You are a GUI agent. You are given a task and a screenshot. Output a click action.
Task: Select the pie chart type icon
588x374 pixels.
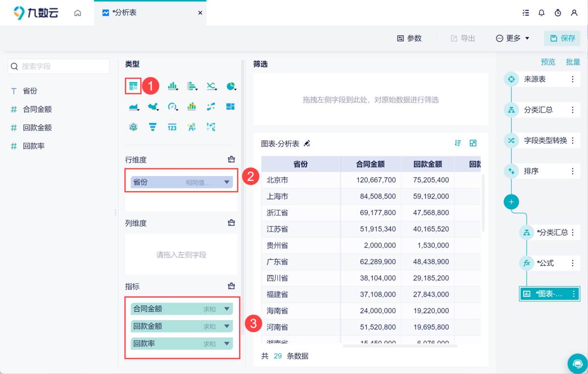(230, 86)
